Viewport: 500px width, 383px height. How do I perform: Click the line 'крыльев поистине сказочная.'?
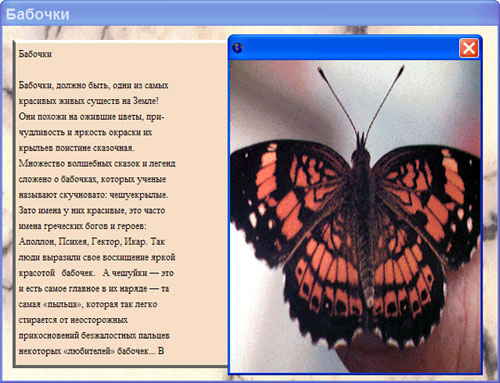coord(76,148)
